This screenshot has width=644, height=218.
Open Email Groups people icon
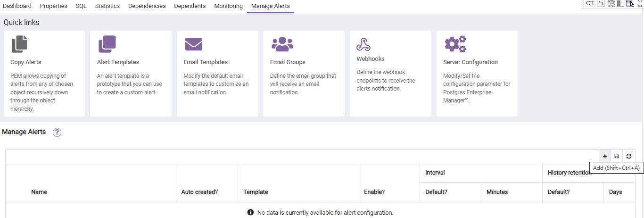[x=282, y=44]
